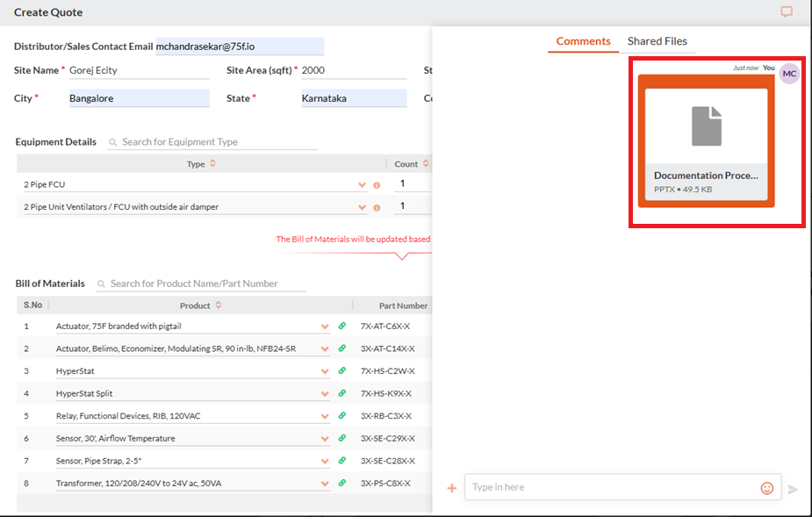Expand product dropdown for Actuator, Belimo

(325, 349)
